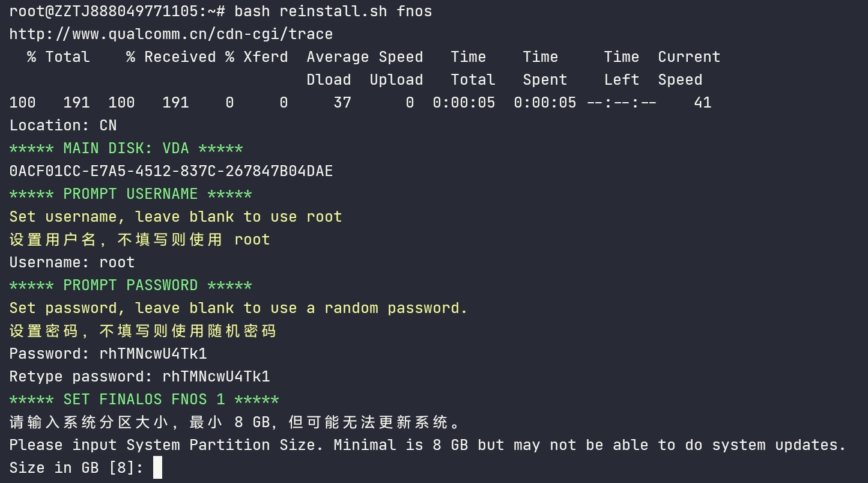
Task: Click the MAIN DISK: VDA header
Action: click(126, 148)
